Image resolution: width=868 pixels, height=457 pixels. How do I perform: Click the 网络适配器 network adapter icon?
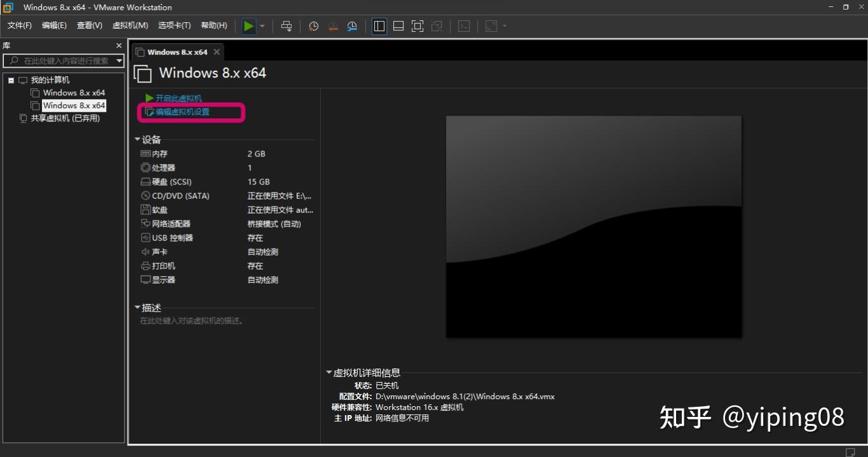point(146,224)
